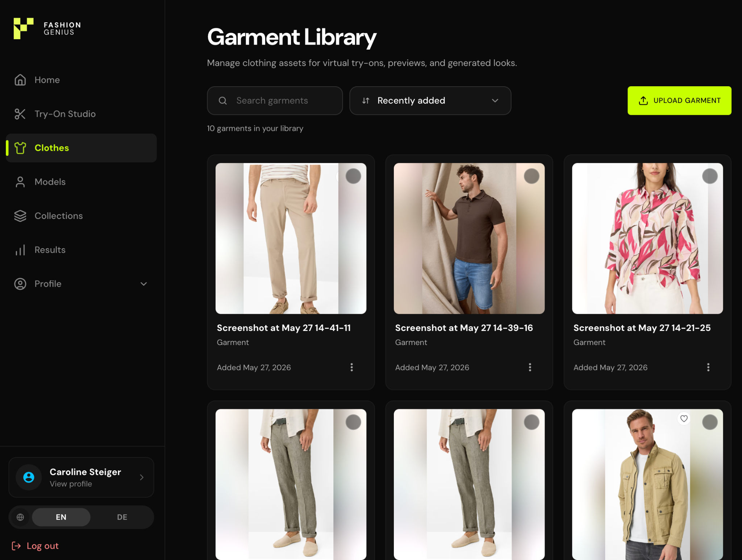The height and width of the screenshot is (560, 742).
Task: Click the Clothes shirt icon
Action: 20,148
